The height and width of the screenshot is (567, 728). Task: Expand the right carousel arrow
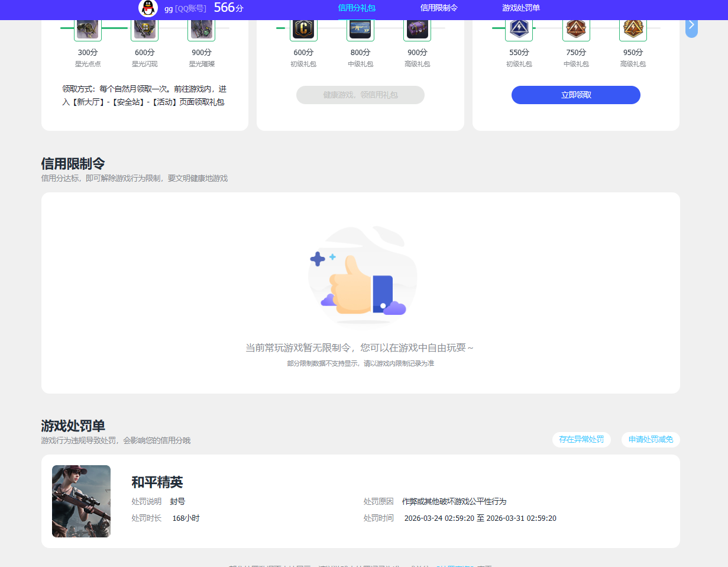click(x=691, y=25)
